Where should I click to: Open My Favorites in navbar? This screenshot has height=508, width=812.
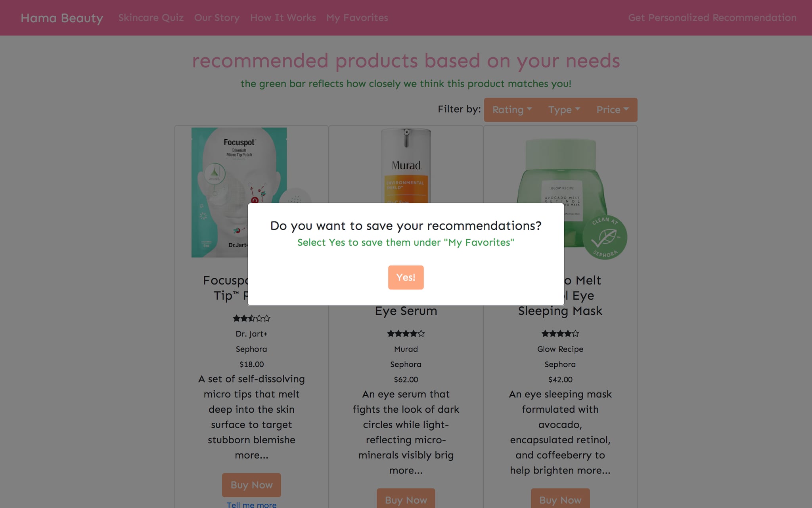click(357, 18)
